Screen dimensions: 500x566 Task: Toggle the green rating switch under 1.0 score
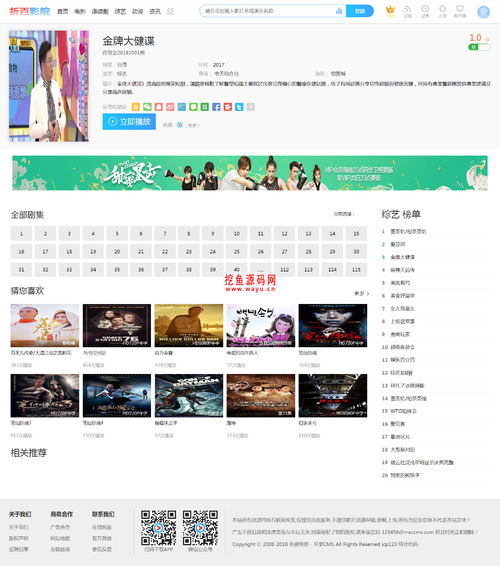[x=479, y=47]
